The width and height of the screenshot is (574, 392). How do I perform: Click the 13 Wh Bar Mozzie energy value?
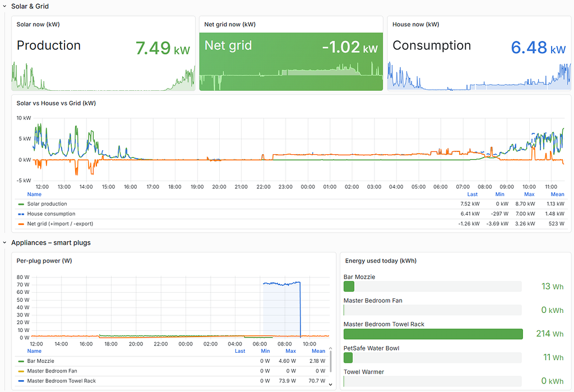coord(552,287)
